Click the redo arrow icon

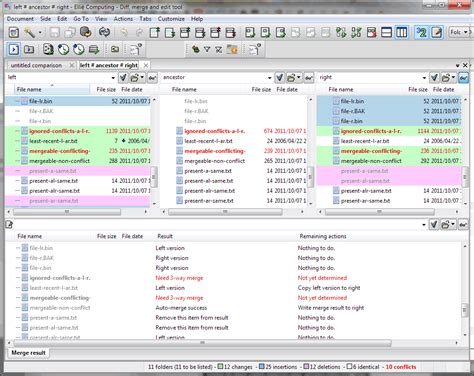point(139,32)
